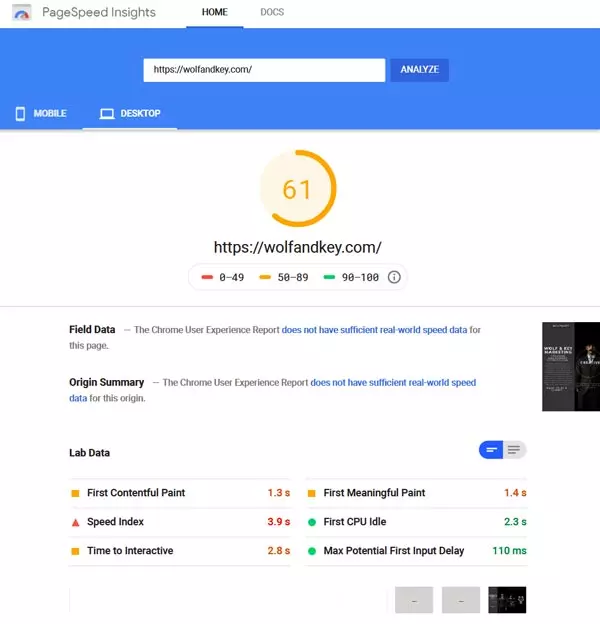Click orange square icon beside First Meaningful Paint
600x624 pixels.
312,493
